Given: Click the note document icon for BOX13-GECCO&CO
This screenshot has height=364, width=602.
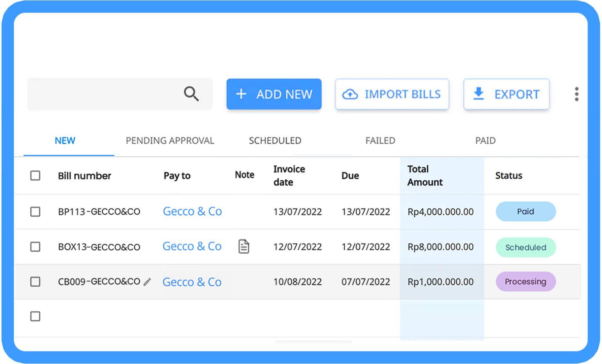Looking at the screenshot, I should (x=244, y=246).
